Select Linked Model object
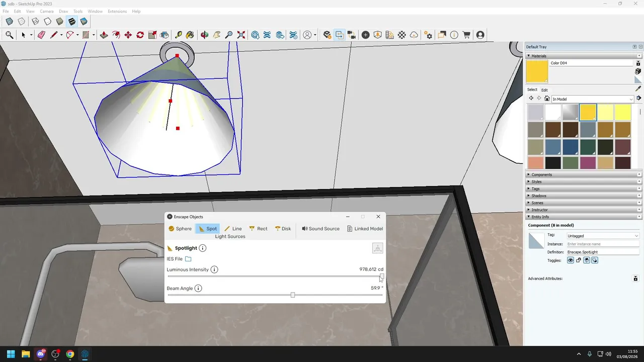 [x=365, y=229]
